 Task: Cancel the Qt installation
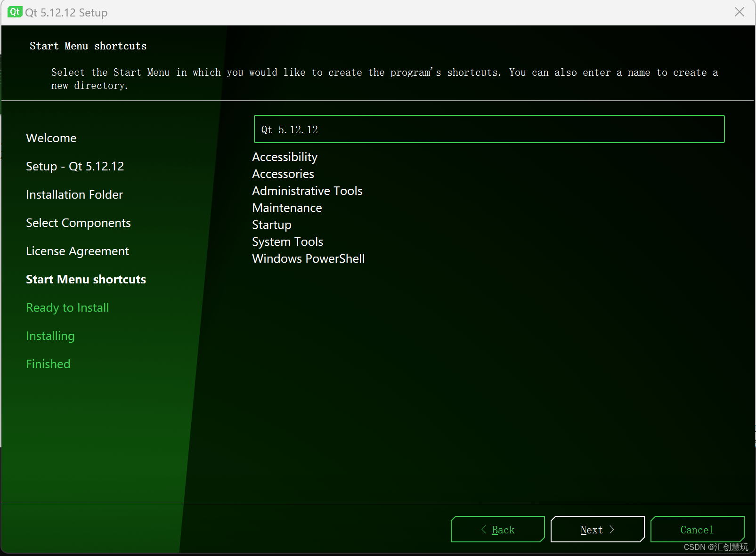point(697,529)
